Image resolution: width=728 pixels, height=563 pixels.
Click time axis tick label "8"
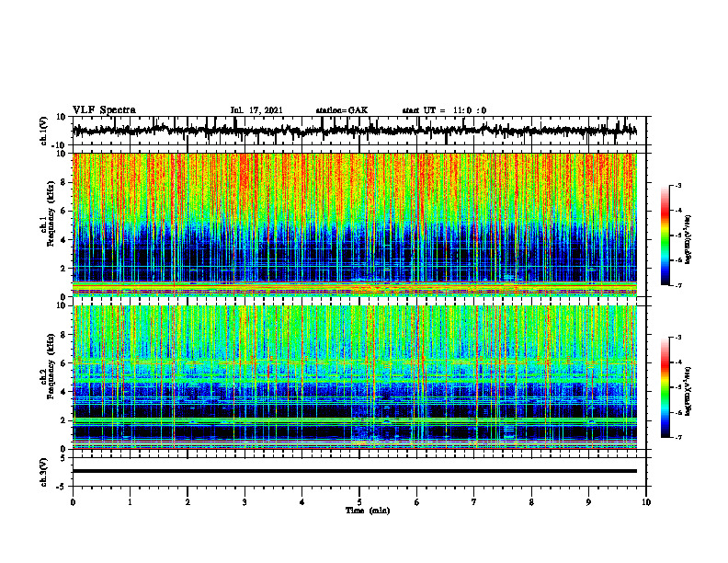click(x=531, y=502)
